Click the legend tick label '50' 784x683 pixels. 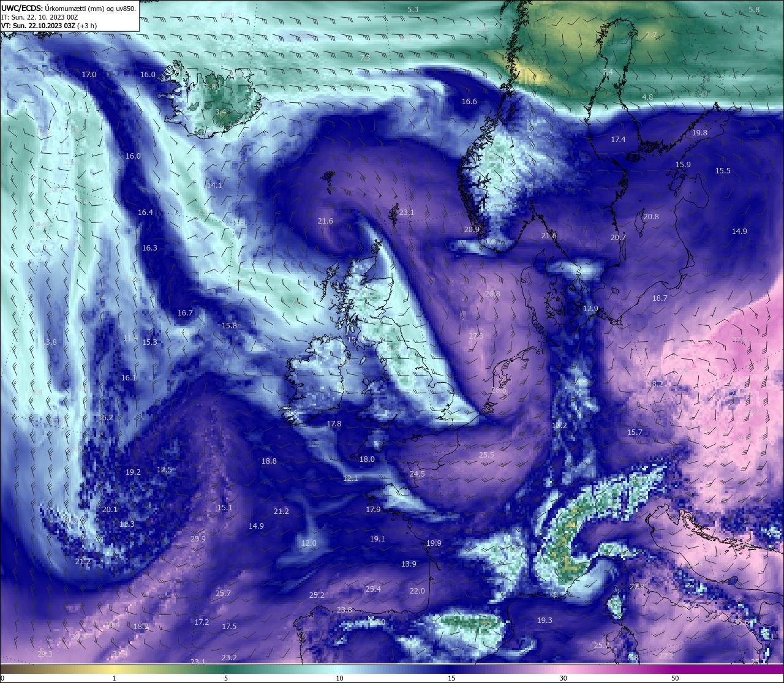(675, 678)
